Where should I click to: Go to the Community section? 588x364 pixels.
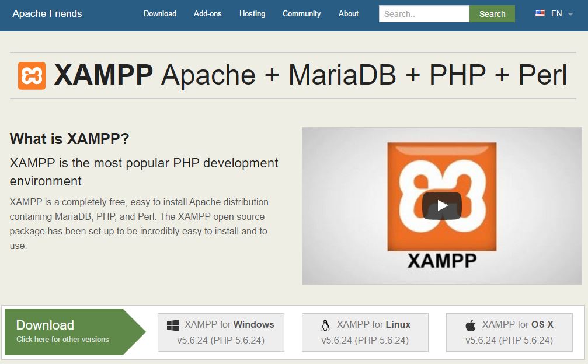click(301, 13)
